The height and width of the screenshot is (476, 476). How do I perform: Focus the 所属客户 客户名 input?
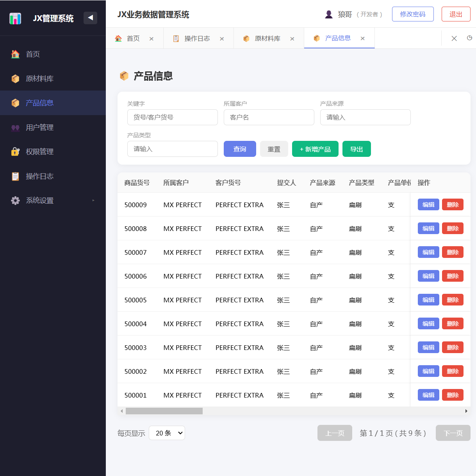(x=269, y=117)
